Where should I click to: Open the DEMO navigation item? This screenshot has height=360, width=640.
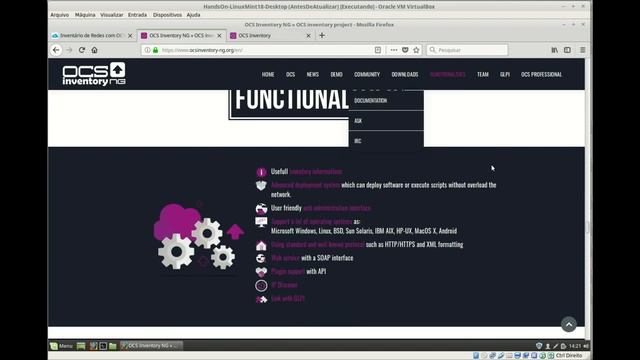pyautogui.click(x=336, y=74)
